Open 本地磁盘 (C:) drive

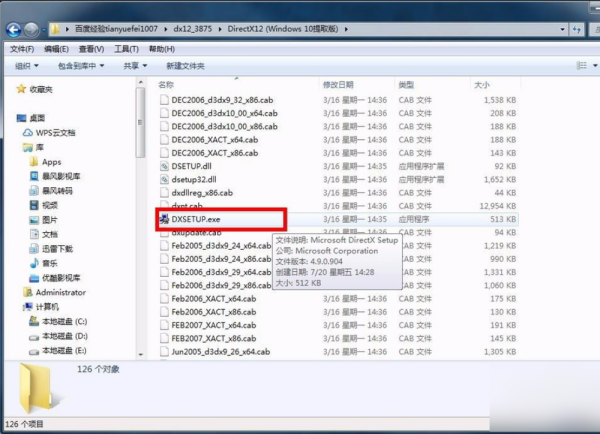pyautogui.click(x=64, y=322)
